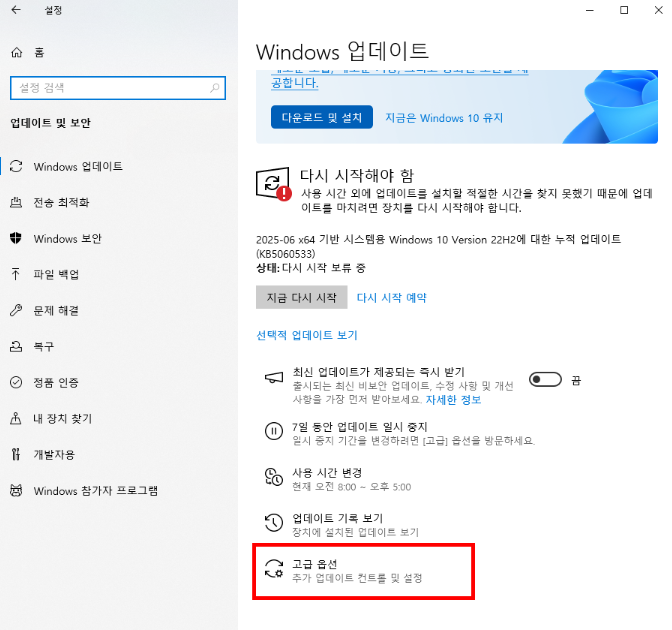This screenshot has height=630, width=672.
Task: Open 복구 in the sidebar
Action: tap(44, 346)
